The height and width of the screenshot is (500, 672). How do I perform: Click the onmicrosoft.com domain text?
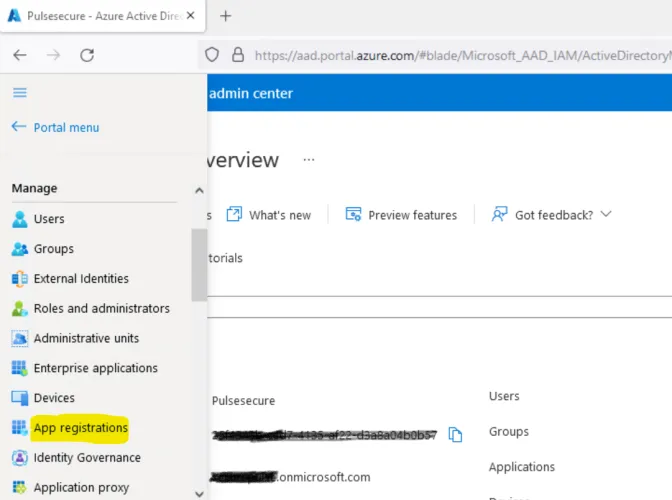324,477
